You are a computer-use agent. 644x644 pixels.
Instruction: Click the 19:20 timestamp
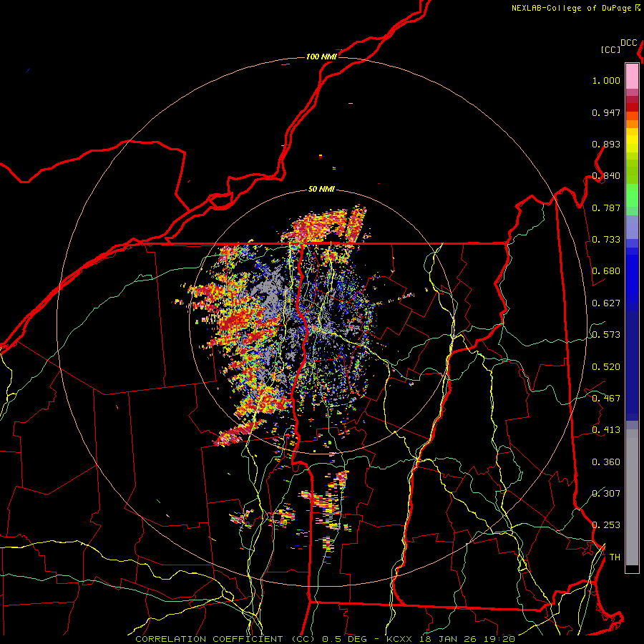[498, 639]
